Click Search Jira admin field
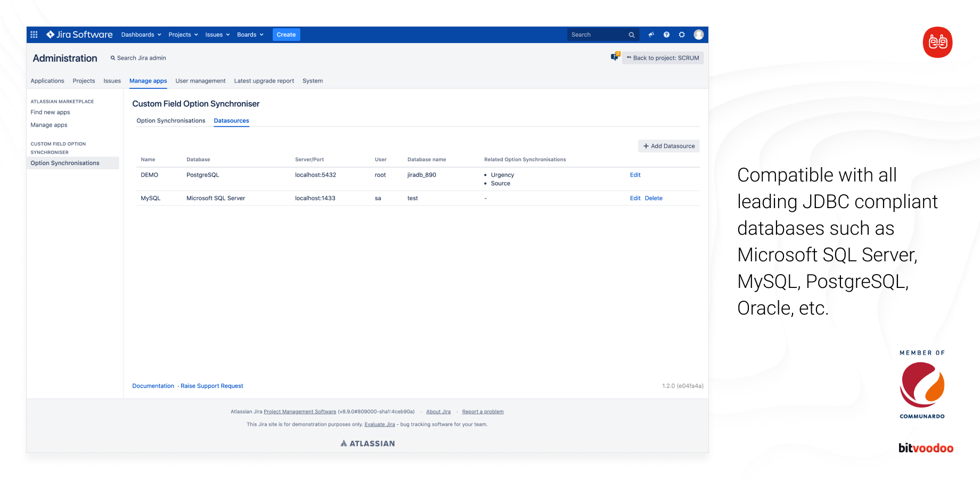This screenshot has height=479, width=980. (138, 58)
